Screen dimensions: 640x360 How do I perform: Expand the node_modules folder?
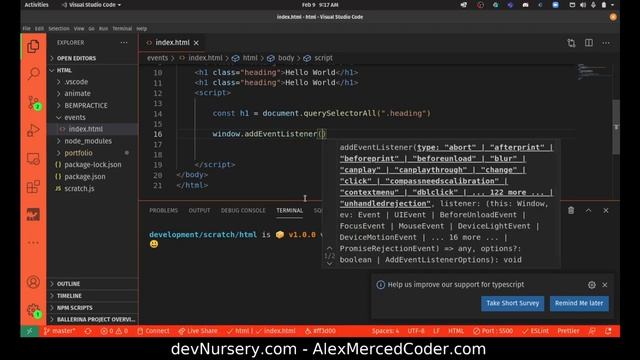[92, 141]
